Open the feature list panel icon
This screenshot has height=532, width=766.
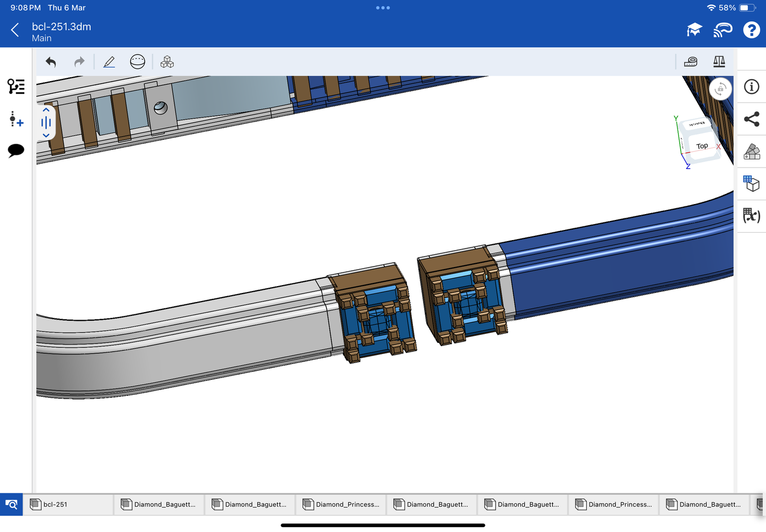(16, 86)
